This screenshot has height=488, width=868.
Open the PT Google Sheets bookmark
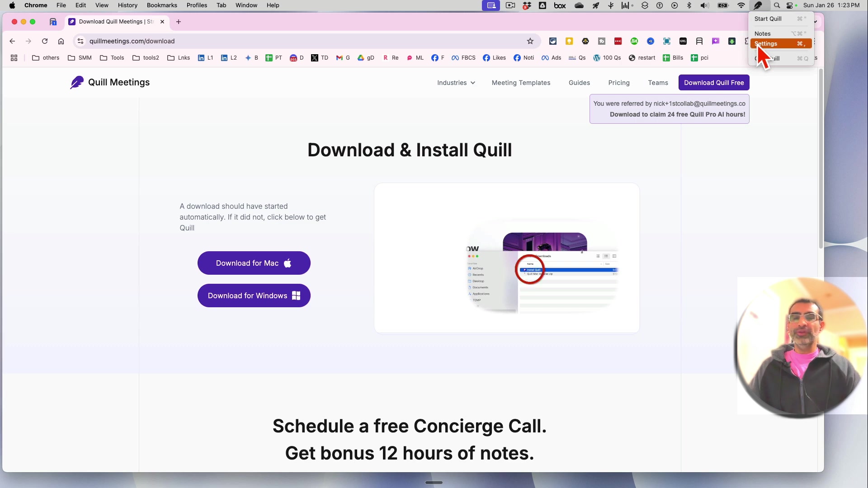273,58
